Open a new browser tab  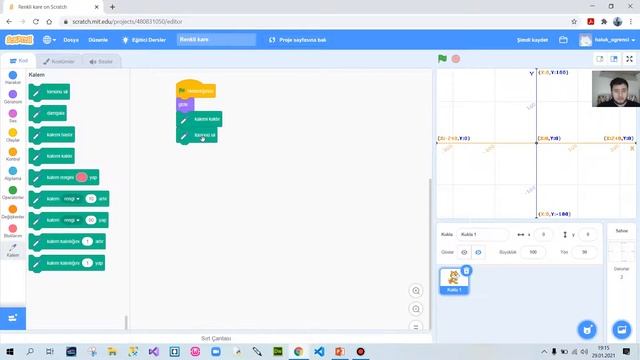pos(112,7)
